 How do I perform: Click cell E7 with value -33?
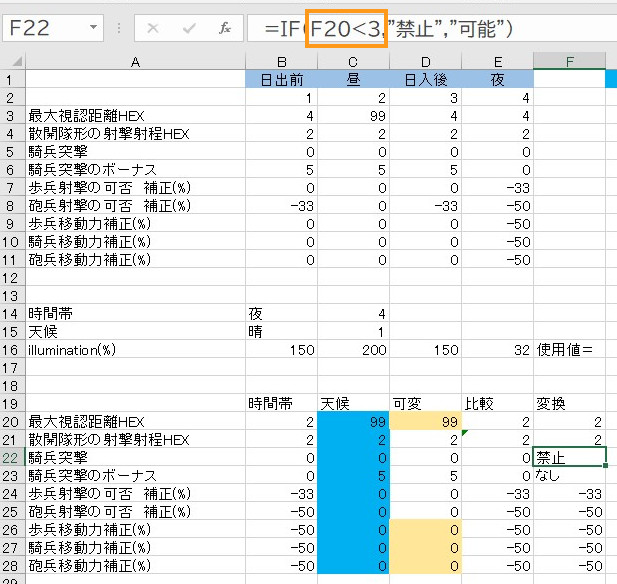click(x=497, y=188)
